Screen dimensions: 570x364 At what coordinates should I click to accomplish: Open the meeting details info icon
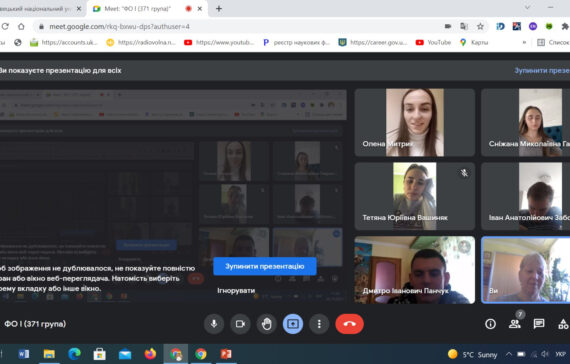coord(490,324)
